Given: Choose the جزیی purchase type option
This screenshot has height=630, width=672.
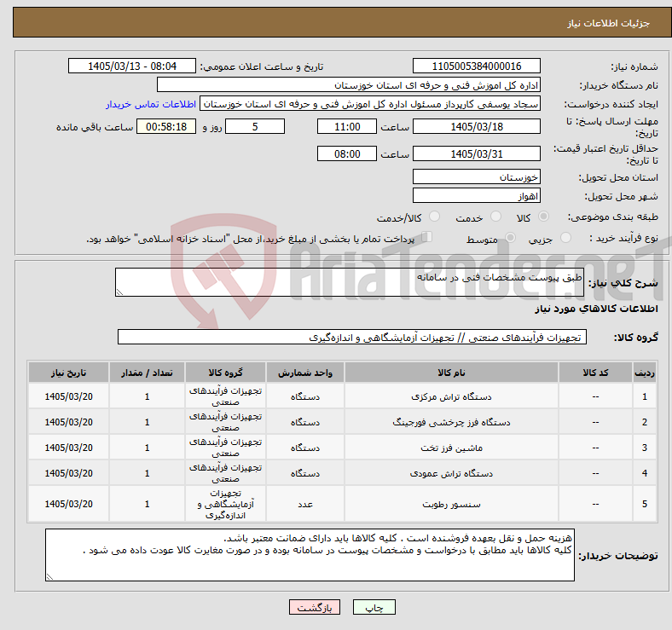Looking at the screenshot, I should (565, 238).
